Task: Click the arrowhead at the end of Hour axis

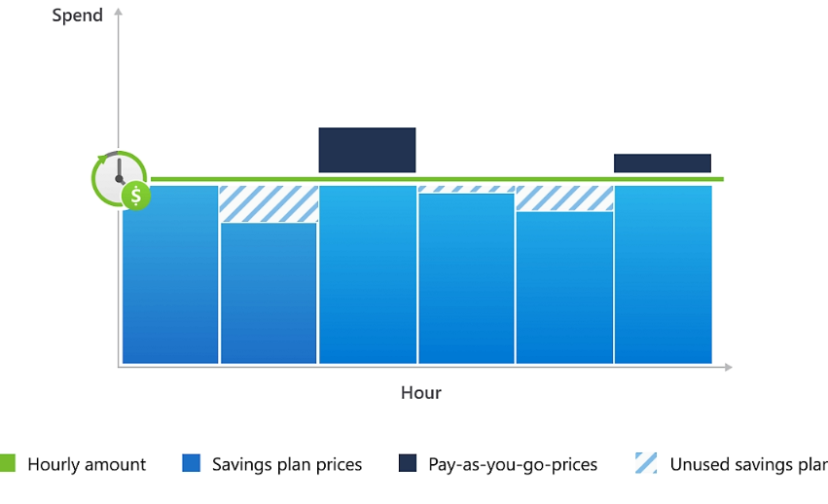Action: click(727, 367)
